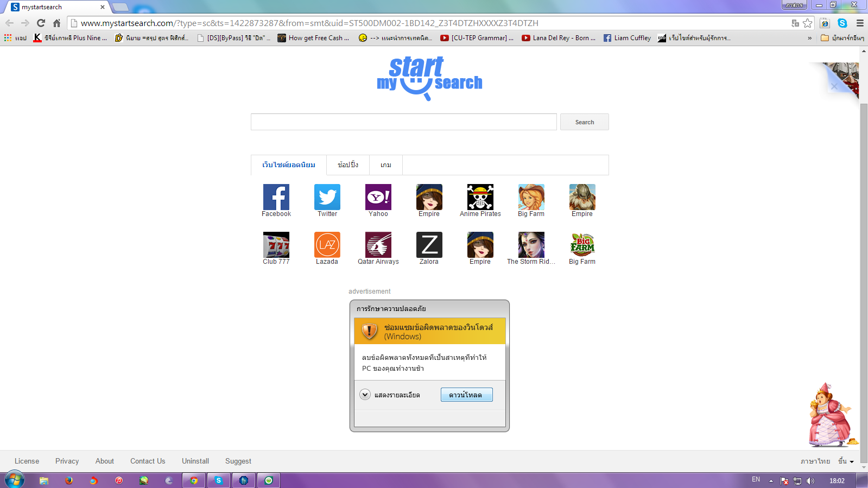Viewport: 868px width, 488px height.
Task: Expand the advertisement details chevron
Action: coord(365,395)
